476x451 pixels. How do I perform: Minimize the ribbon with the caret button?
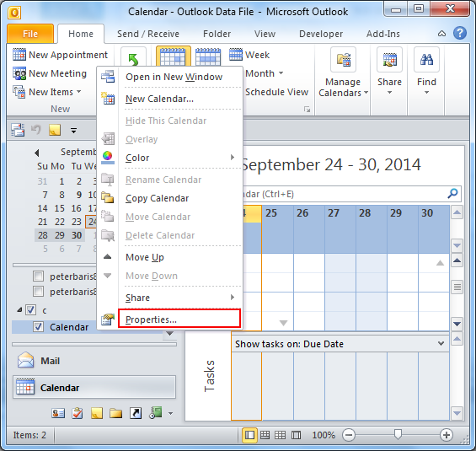[441, 34]
